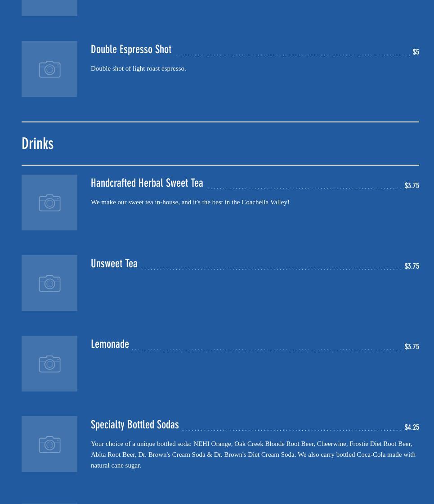The image size is (434, 504).
Task: Select the Specialty Bottled Sodas title
Action: [134, 425]
